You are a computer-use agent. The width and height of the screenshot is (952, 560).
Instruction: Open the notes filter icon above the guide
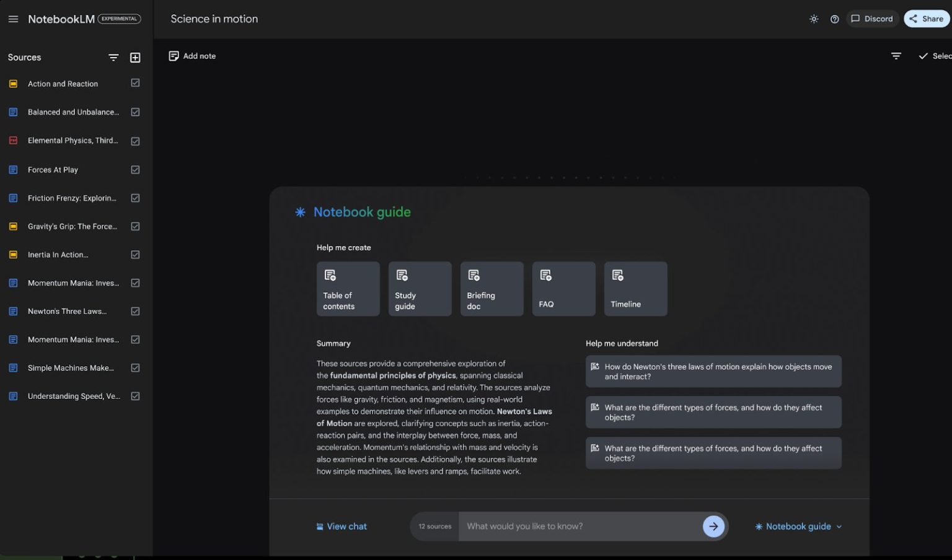(x=896, y=56)
